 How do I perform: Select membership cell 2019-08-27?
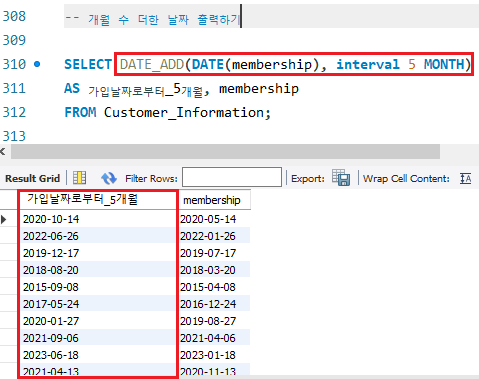coord(214,321)
